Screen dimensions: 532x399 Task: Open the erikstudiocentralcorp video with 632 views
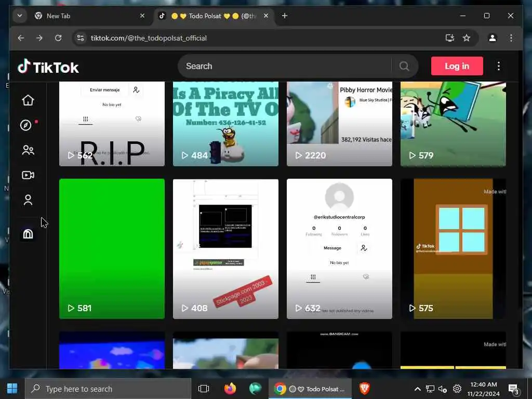pyautogui.click(x=339, y=249)
